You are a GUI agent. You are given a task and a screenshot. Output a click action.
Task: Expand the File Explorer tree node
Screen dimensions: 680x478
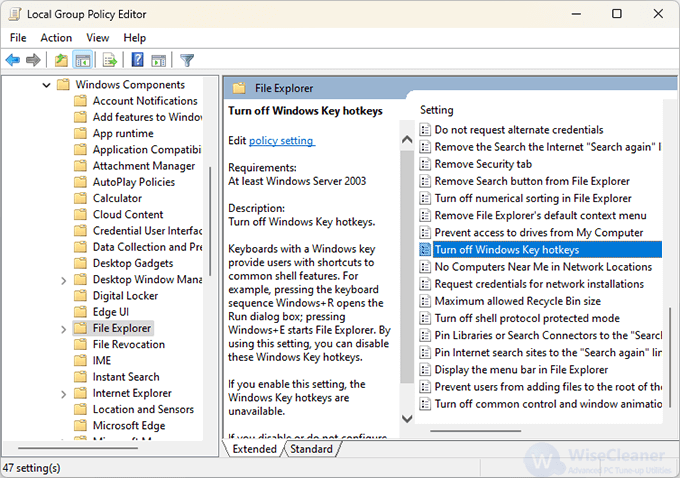tap(63, 330)
